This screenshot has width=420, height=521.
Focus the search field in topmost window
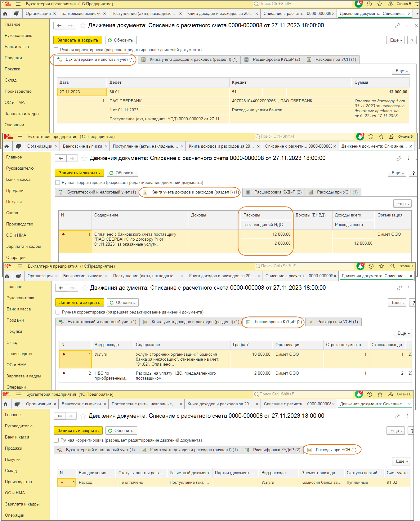[302, 4]
